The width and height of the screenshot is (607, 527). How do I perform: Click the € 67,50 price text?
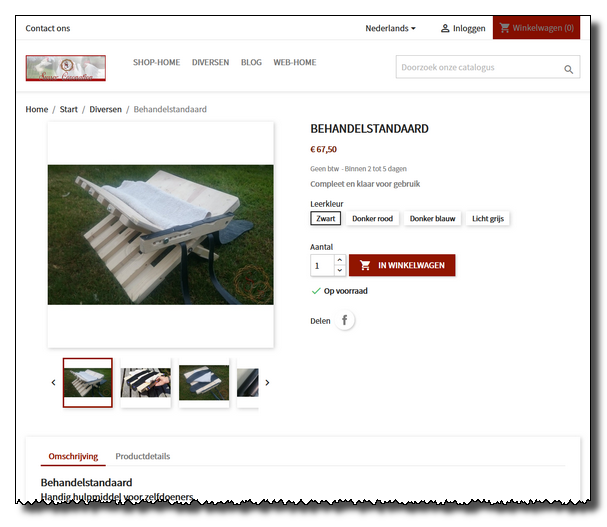(x=324, y=149)
